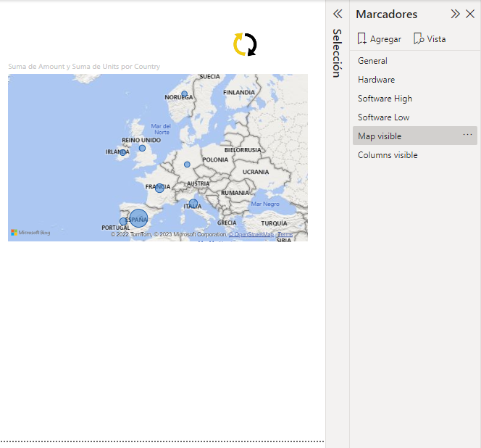The height and width of the screenshot is (448, 481).
Task: Select the Software High bookmark
Action: (385, 99)
